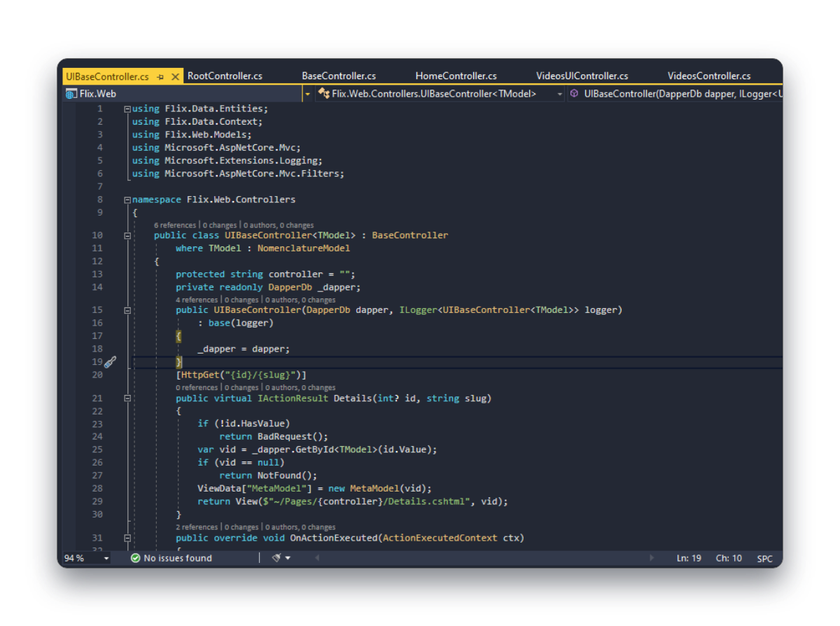
Task: Switch to the BaseController.cs tab
Action: pos(339,76)
